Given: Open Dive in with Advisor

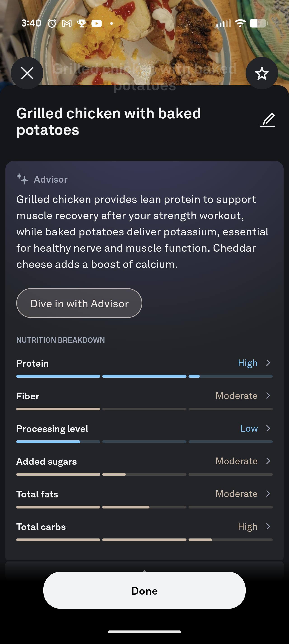Looking at the screenshot, I should [x=79, y=303].
